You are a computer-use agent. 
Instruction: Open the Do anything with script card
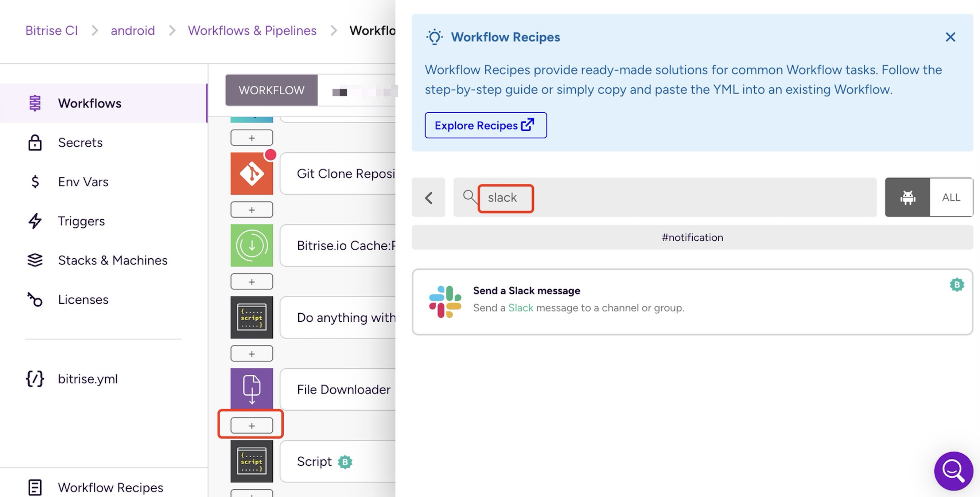point(338,317)
